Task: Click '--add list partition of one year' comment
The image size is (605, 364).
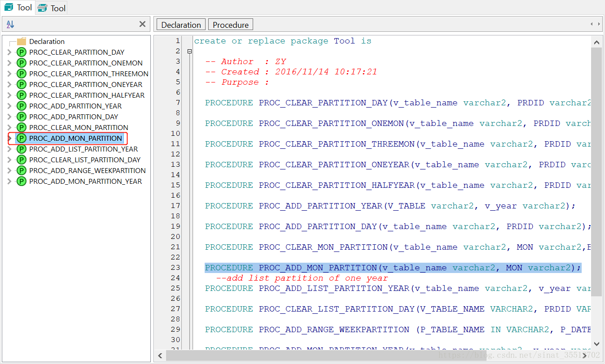Action: [x=302, y=278]
